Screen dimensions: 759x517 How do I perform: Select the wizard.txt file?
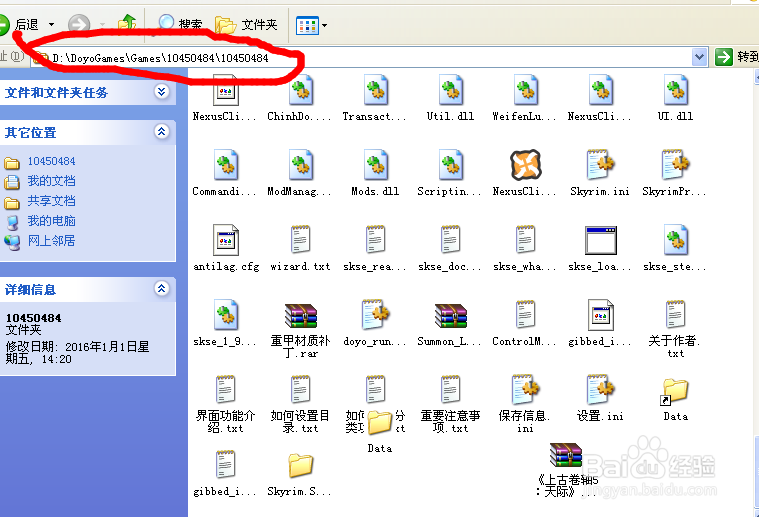point(300,248)
